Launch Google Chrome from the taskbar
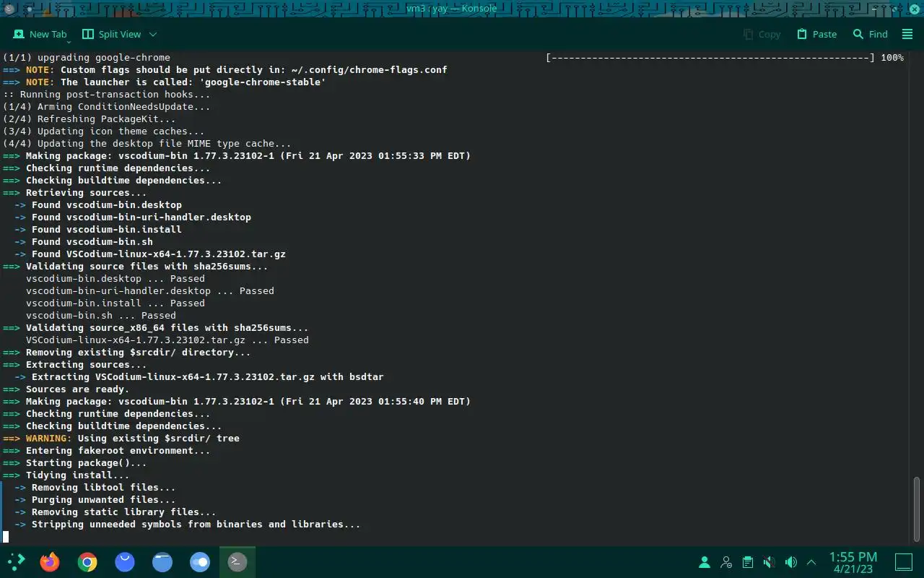 87,562
